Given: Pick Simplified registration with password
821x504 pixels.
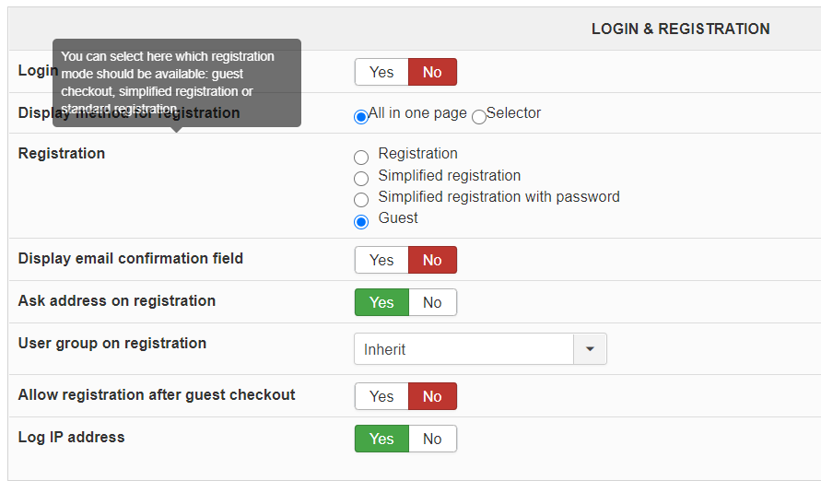Looking at the screenshot, I should pos(361,200).
